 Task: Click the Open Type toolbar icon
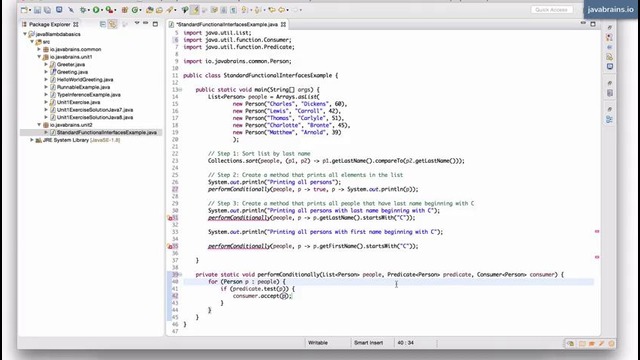[149, 10]
